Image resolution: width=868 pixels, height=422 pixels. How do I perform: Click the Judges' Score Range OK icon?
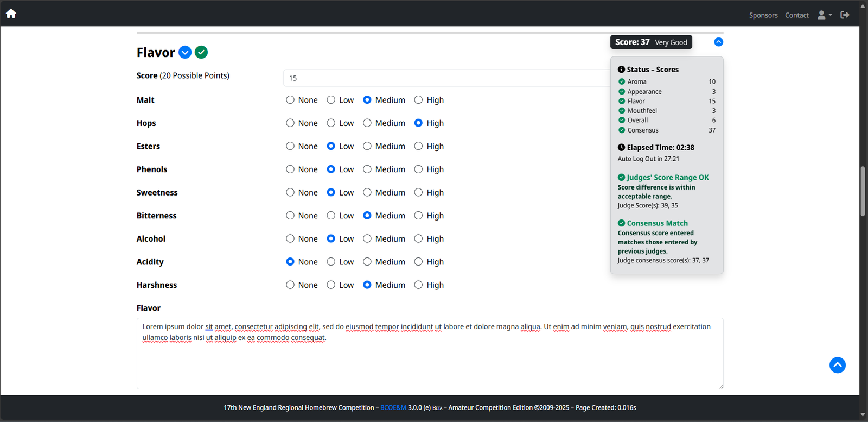[x=621, y=178]
